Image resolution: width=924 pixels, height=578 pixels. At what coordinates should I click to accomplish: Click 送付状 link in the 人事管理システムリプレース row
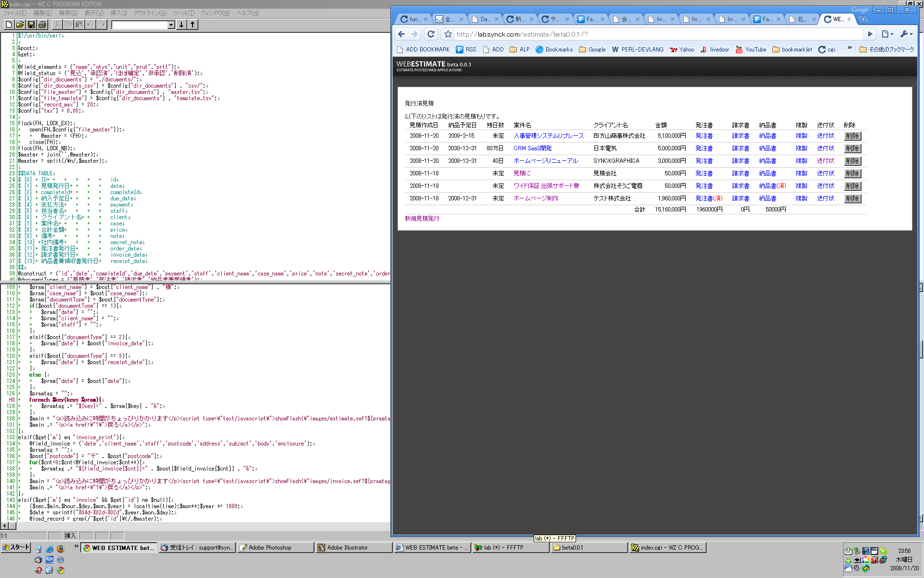[x=825, y=136]
